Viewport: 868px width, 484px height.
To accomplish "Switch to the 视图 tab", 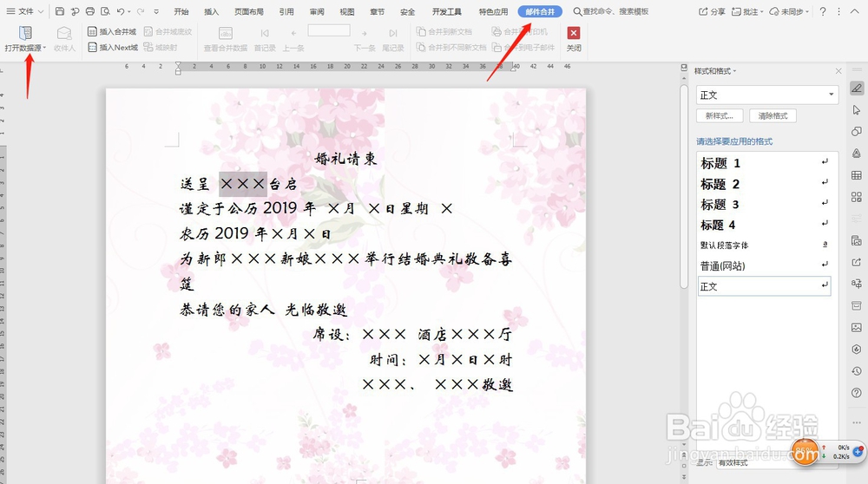I will click(x=346, y=11).
